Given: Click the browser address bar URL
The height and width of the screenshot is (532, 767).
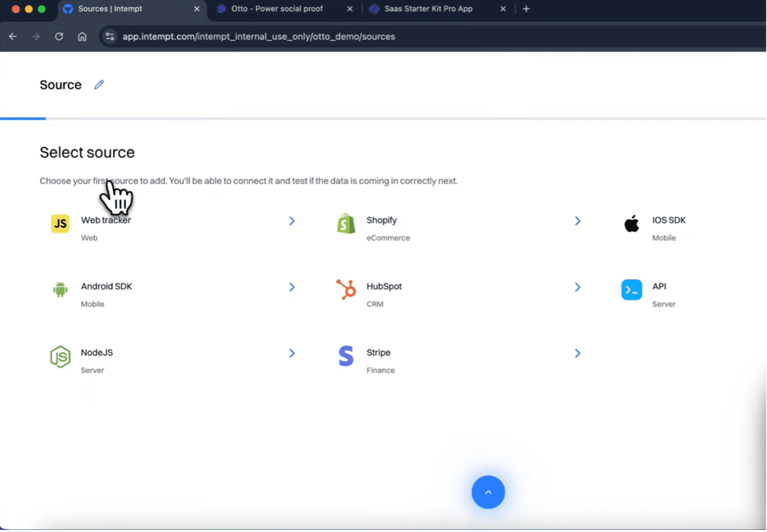Looking at the screenshot, I should [258, 37].
